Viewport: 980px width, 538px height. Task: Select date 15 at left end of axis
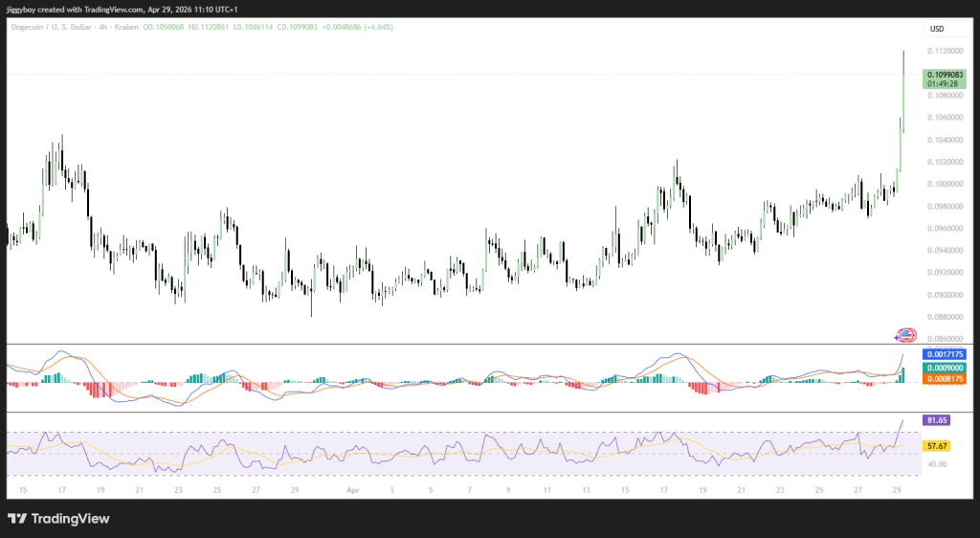click(x=23, y=489)
